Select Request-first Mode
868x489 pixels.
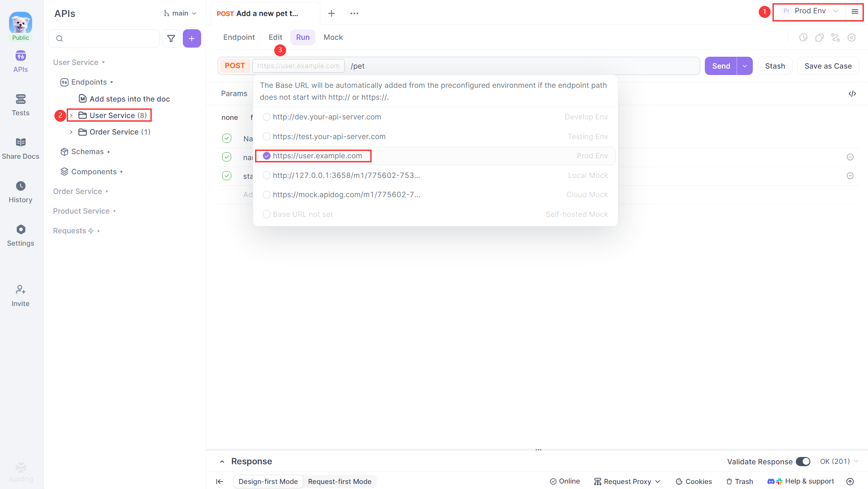(340, 481)
